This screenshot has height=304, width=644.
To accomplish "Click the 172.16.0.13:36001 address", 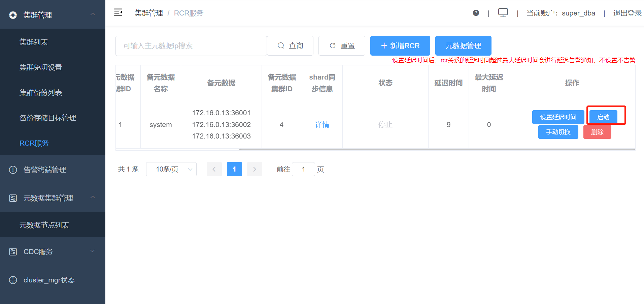I will click(x=221, y=113).
